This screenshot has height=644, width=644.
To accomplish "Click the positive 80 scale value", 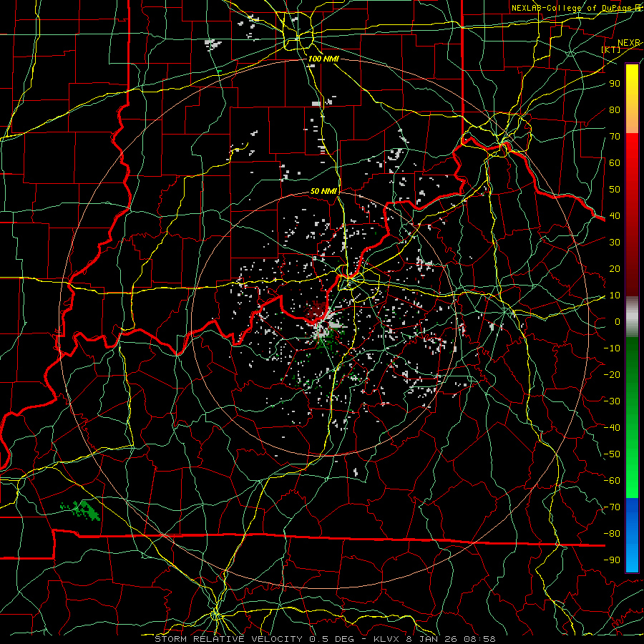I will [615, 109].
